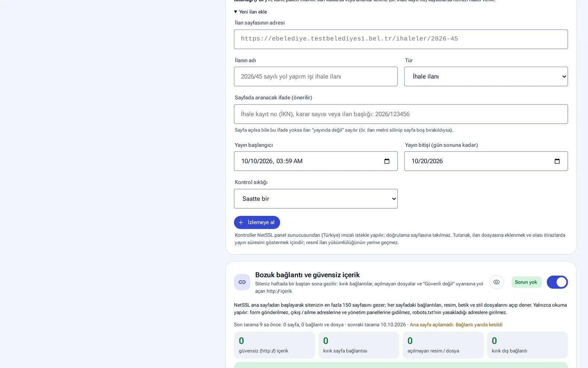The width and height of the screenshot is (588, 368).
Task: Click the Yayın bitişi date value 10/20/2026
Action: click(x=427, y=161)
